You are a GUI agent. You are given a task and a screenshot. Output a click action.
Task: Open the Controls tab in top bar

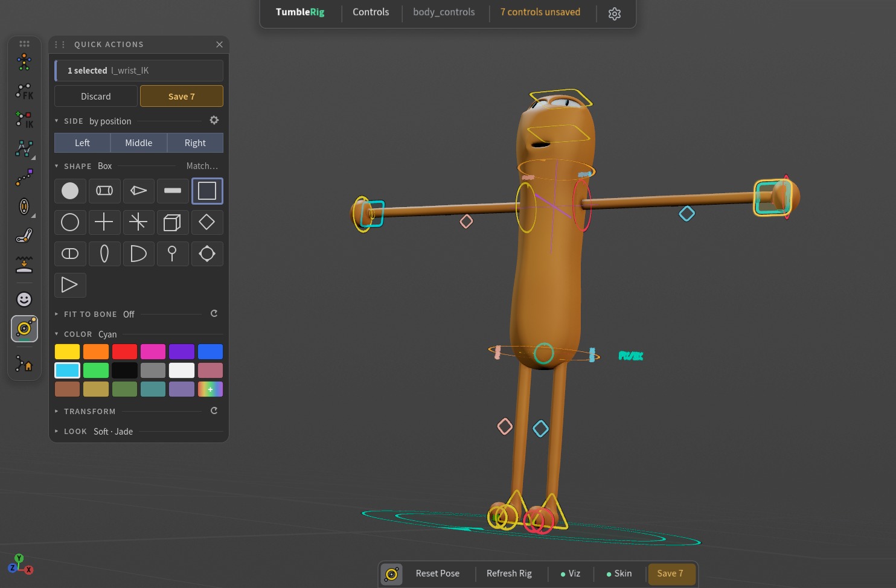[x=371, y=12]
